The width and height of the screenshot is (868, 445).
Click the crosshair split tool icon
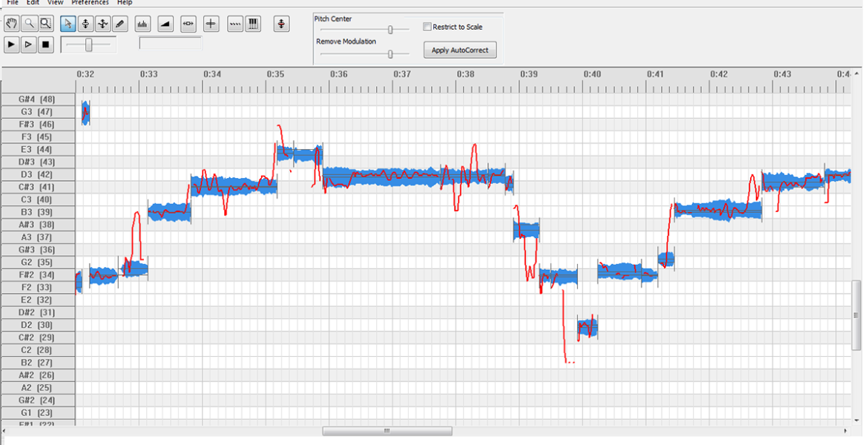pos(211,24)
